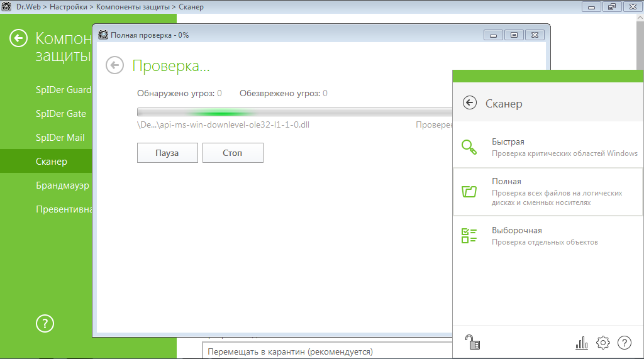Open SpIDer Guard settings in sidebar
The image size is (644, 359).
tap(46, 89)
